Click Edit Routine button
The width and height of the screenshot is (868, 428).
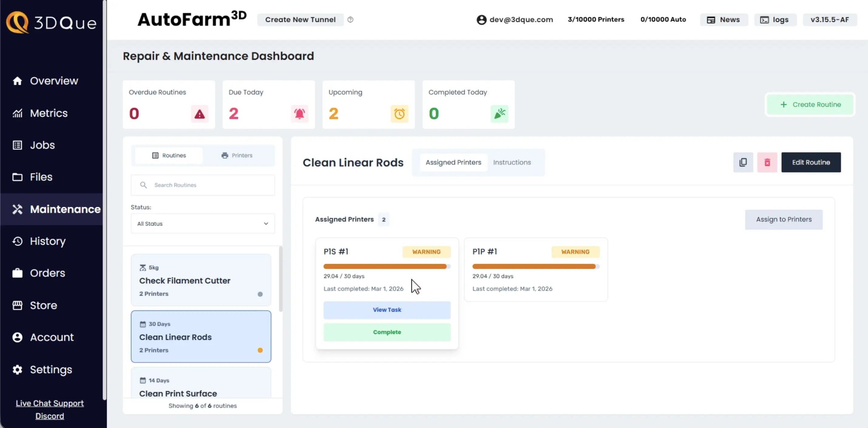coord(811,162)
